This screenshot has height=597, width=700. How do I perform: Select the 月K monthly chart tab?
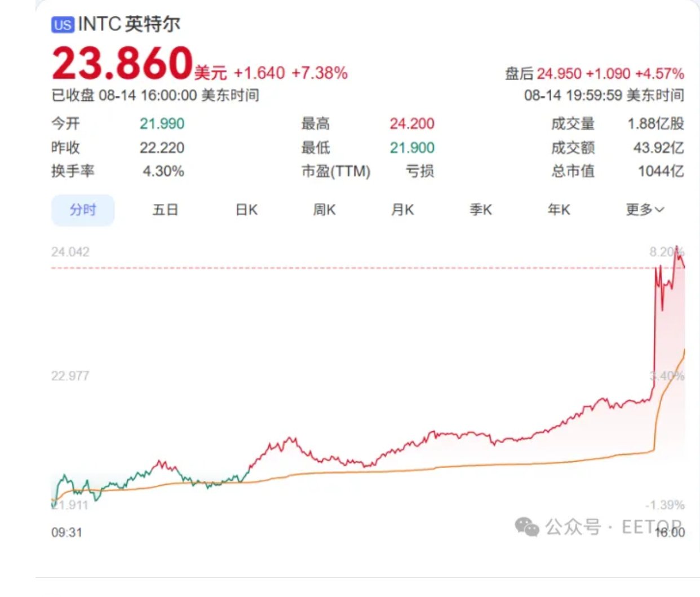(x=402, y=210)
